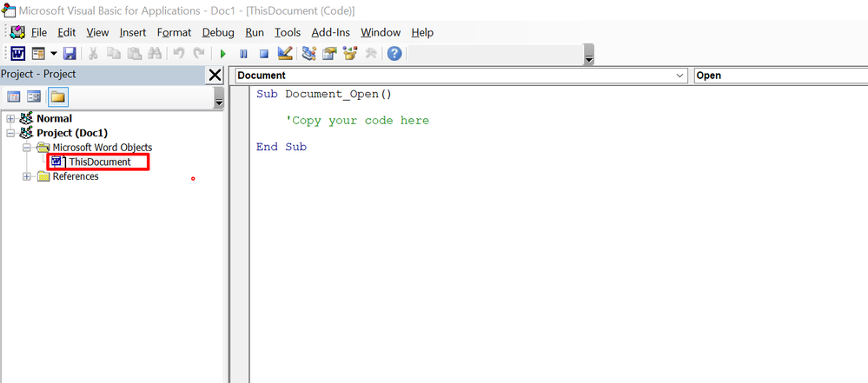The width and height of the screenshot is (868, 383).
Task: Toggle Folders view in Project pane
Action: tap(57, 98)
